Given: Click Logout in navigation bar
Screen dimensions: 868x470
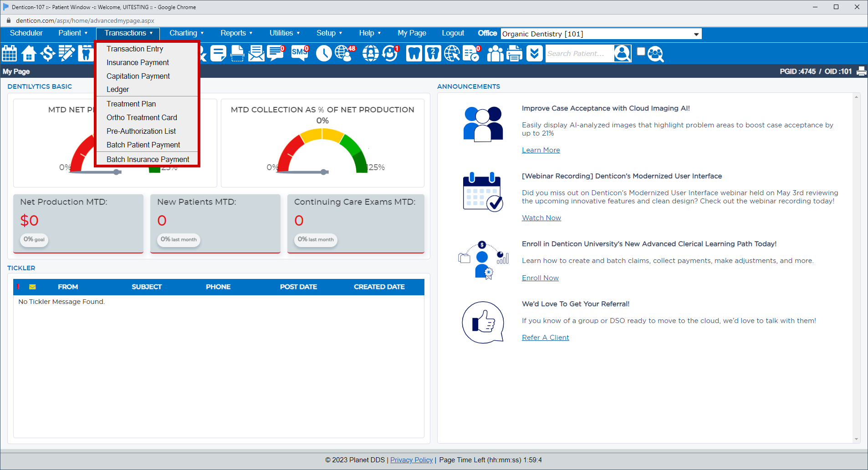Looking at the screenshot, I should tap(453, 33).
